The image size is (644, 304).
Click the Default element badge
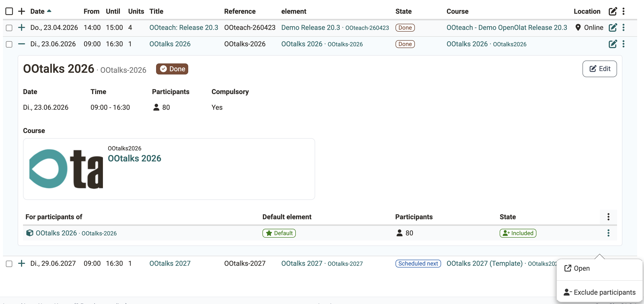(x=279, y=233)
